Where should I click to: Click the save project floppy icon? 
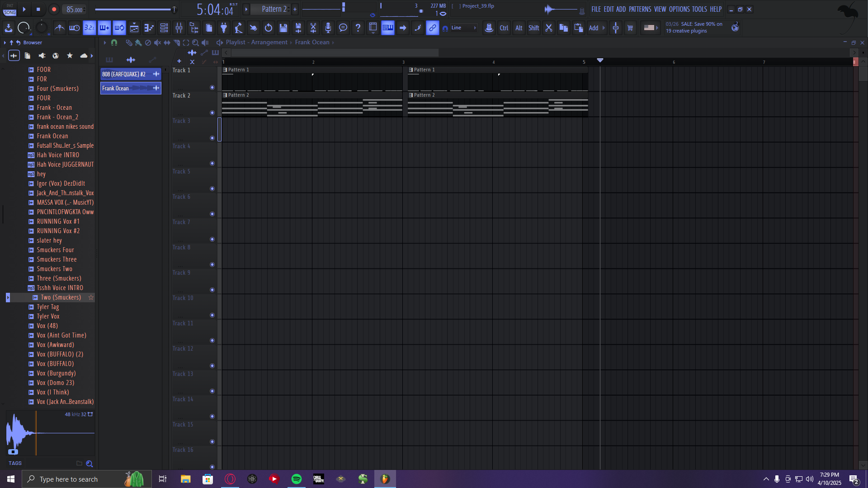(283, 28)
